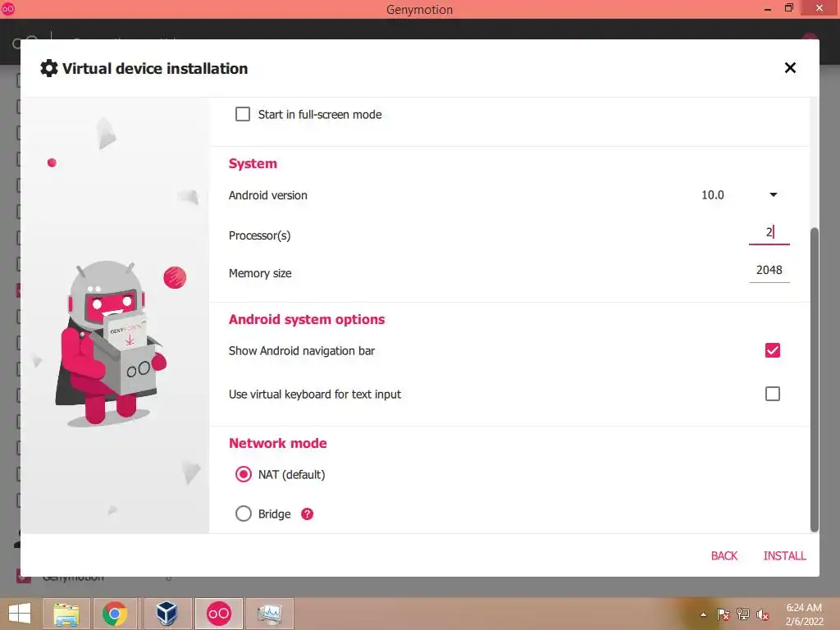
Task: Click the BACK button
Action: (x=724, y=556)
